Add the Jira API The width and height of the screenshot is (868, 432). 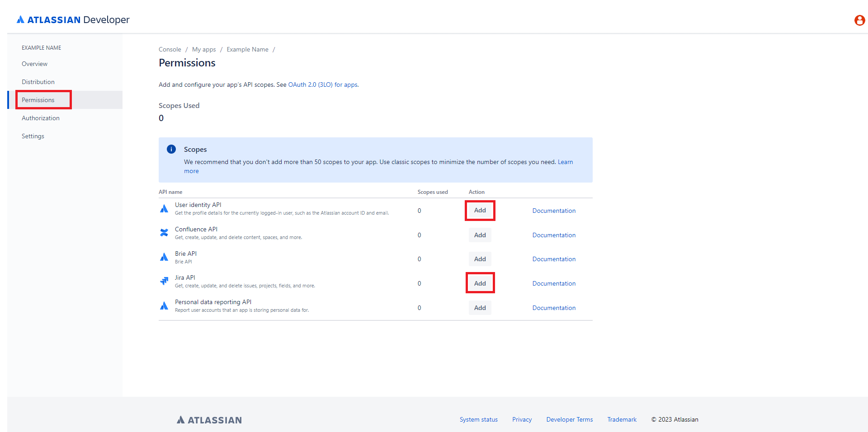click(480, 283)
